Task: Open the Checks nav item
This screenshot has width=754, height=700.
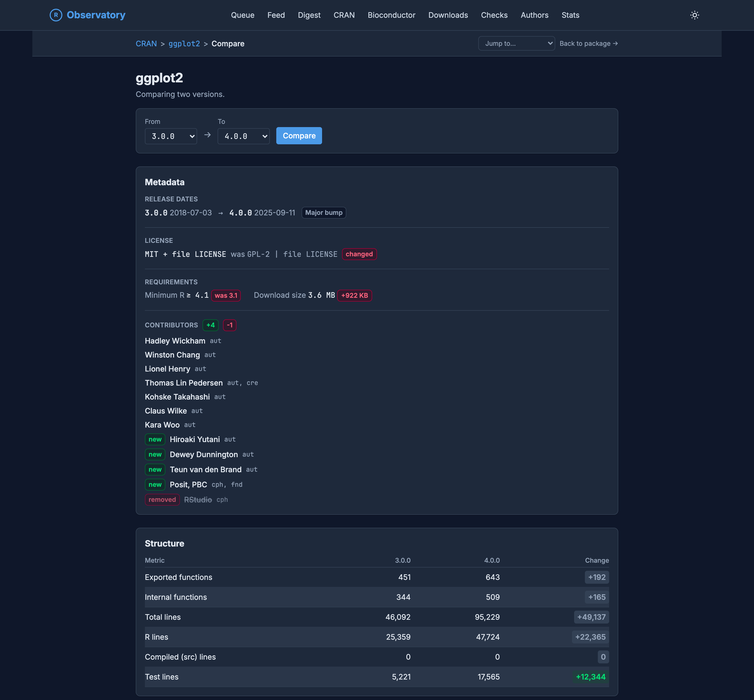Action: (x=494, y=15)
